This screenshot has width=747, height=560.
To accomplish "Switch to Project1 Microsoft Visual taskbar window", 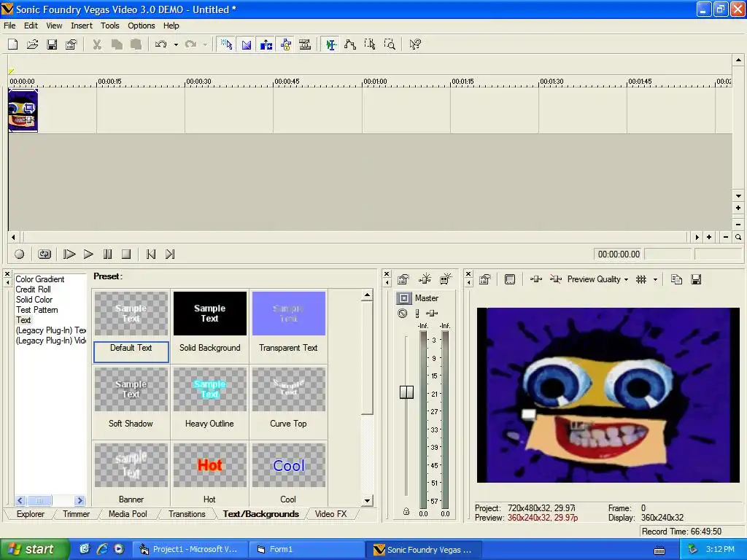I will [x=190, y=549].
